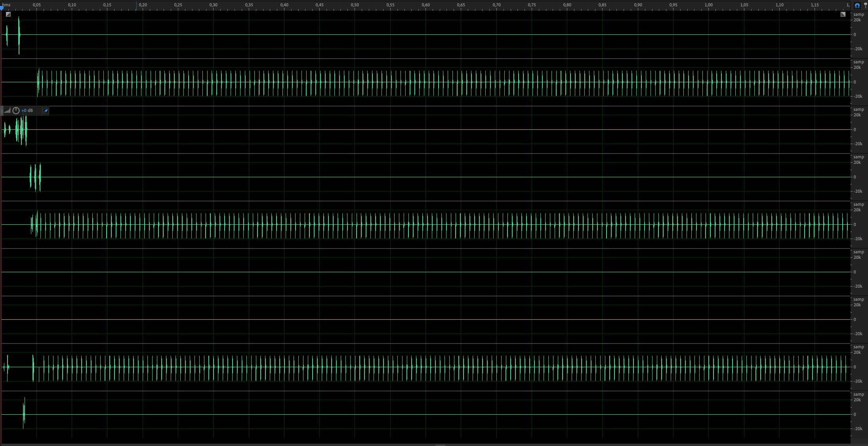868x446 pixels.
Task: Toggle the blue magnet snapping button
Action: click(857, 6)
